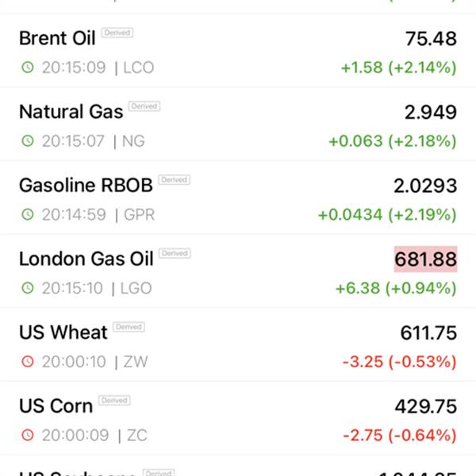The image size is (476, 476).
Task: Tap the Derived badge next to London Gas Oil
Action: pyautogui.click(x=175, y=253)
